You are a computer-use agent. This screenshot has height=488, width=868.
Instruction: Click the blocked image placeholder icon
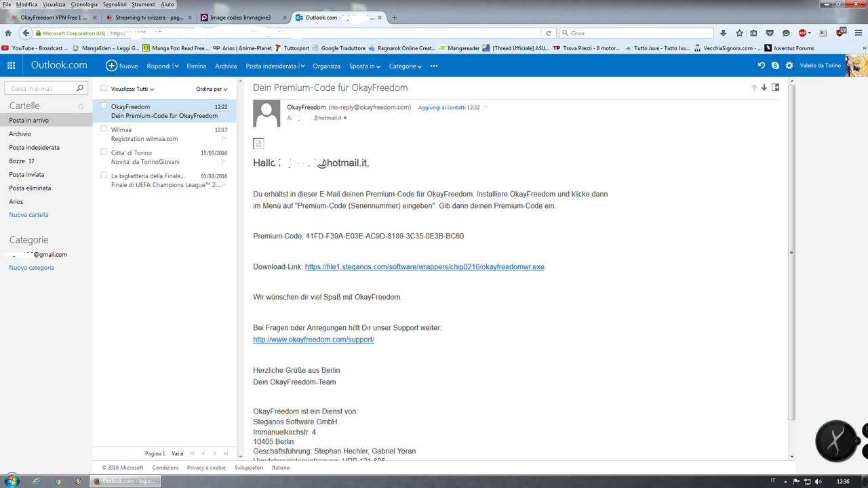(x=258, y=143)
